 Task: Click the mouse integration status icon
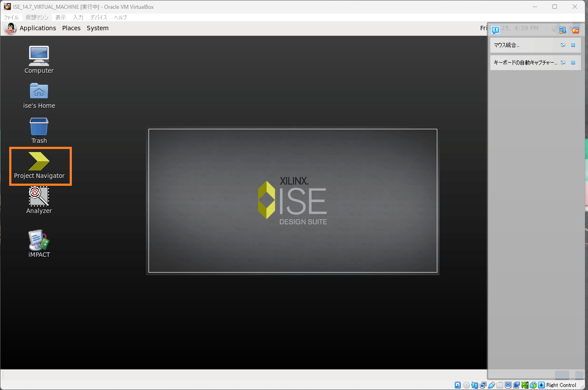pos(533,385)
